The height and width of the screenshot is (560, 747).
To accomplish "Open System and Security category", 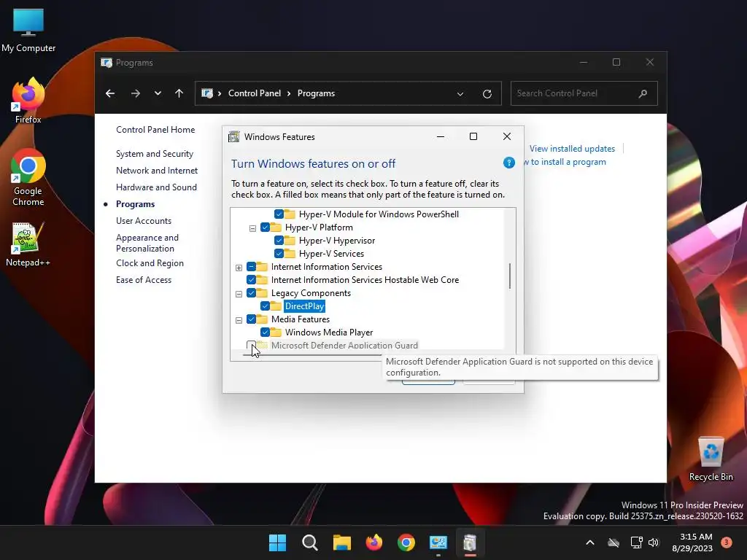I will 155,154.
